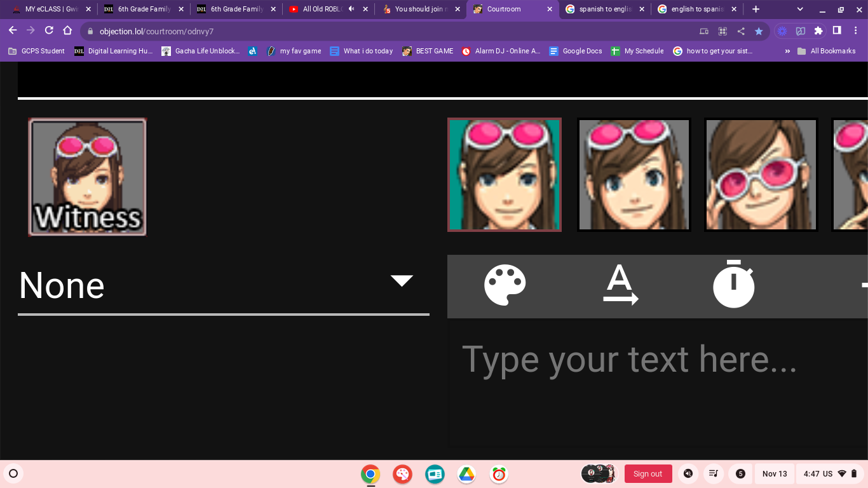
Task: Expand the None dropdown
Action: 224,285
